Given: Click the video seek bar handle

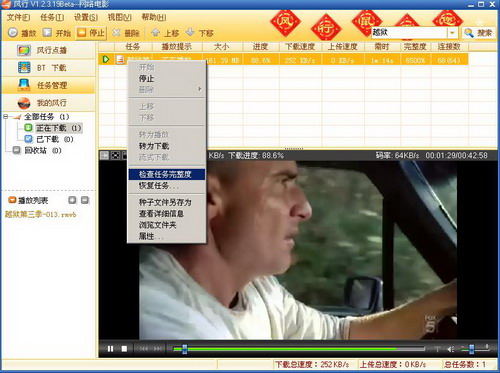Looking at the screenshot, I should tap(184, 349).
